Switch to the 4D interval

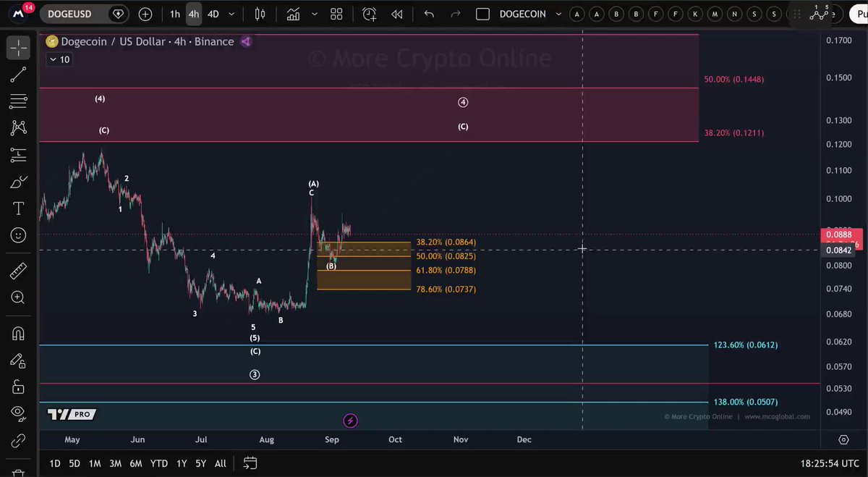(x=213, y=14)
